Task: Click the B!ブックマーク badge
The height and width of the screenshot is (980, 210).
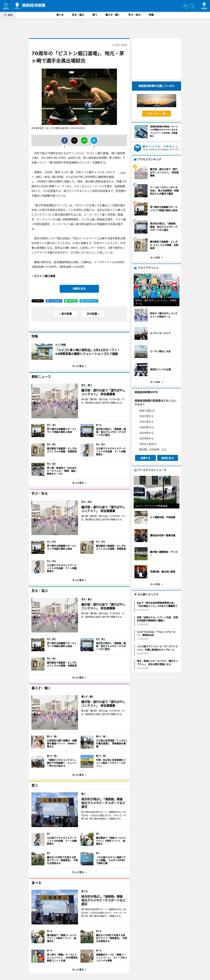Action: pyautogui.click(x=89, y=301)
